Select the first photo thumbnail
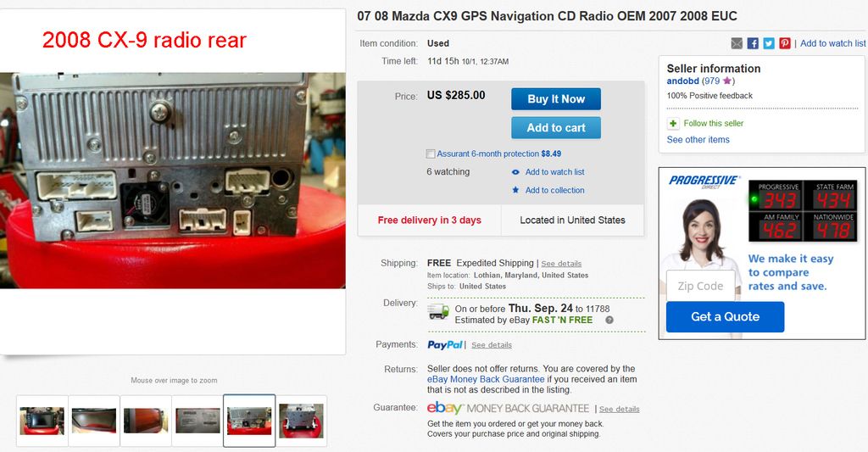Image resolution: width=868 pixels, height=452 pixels. pyautogui.click(x=42, y=421)
